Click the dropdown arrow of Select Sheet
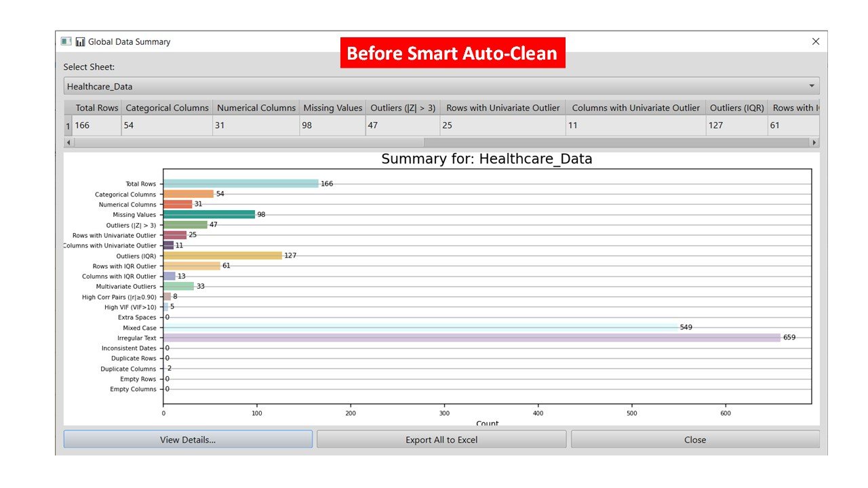868x488 pixels. 812,86
